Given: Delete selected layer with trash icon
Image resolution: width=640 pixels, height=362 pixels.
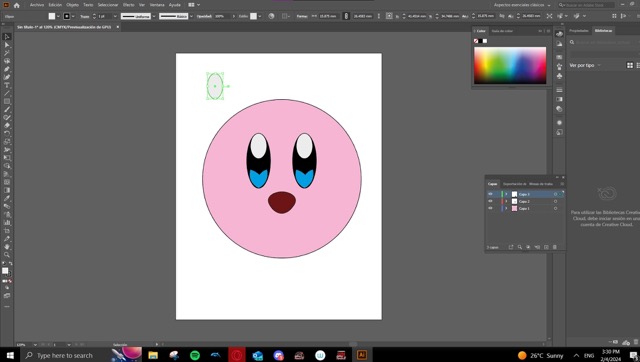Looking at the screenshot, I should (555, 247).
